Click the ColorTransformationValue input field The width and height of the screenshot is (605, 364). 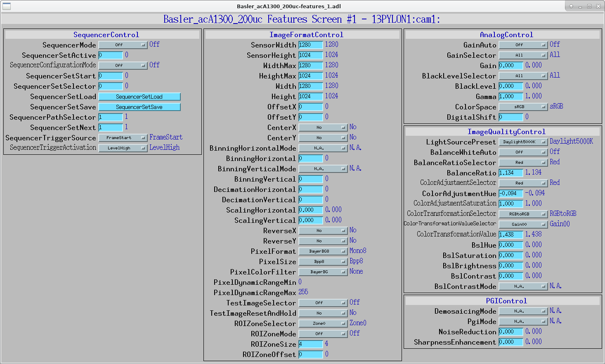511,234
